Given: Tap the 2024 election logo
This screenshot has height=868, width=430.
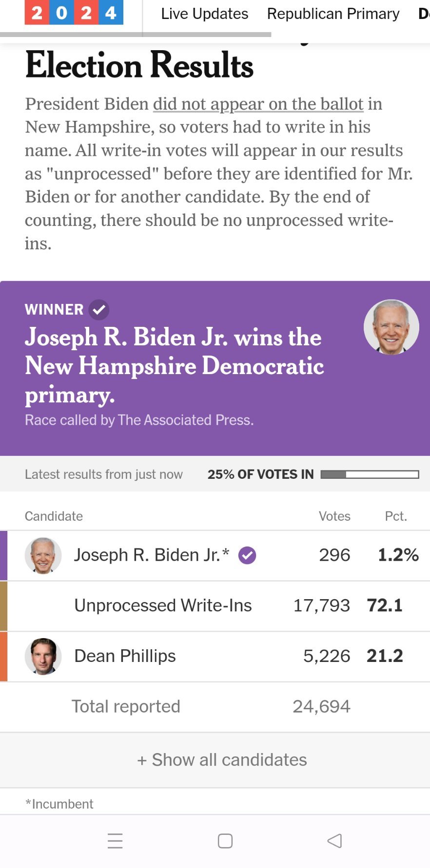Looking at the screenshot, I should (x=74, y=12).
